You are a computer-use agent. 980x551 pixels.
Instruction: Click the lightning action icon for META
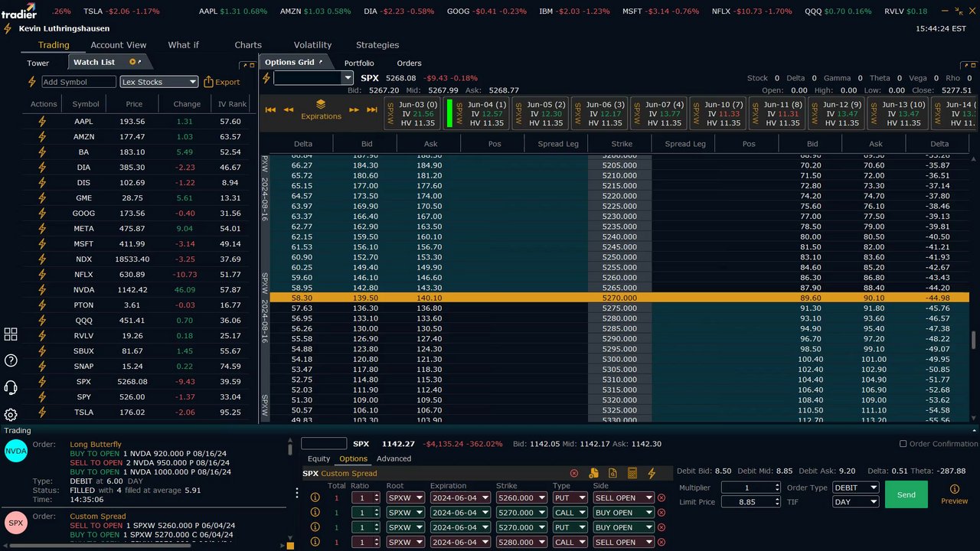coord(42,229)
